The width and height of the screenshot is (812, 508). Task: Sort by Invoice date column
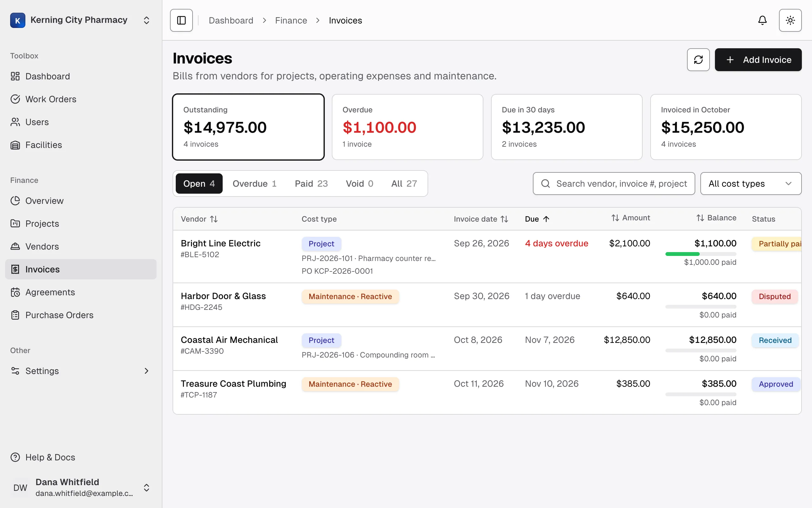(481, 219)
